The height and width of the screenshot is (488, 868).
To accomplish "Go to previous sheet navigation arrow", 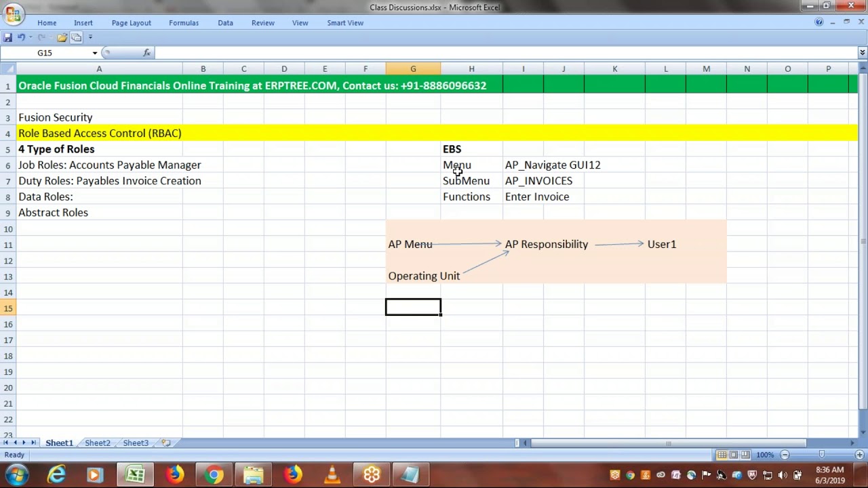I will click(x=14, y=443).
